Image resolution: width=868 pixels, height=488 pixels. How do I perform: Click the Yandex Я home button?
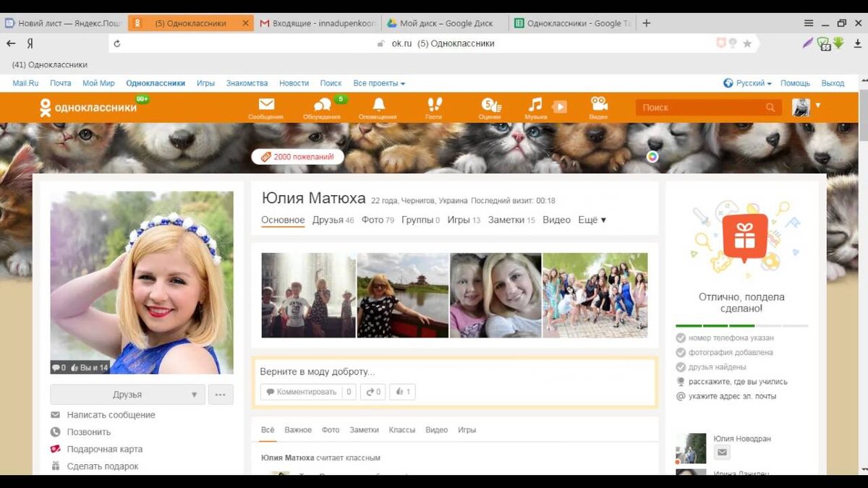pyautogui.click(x=30, y=43)
